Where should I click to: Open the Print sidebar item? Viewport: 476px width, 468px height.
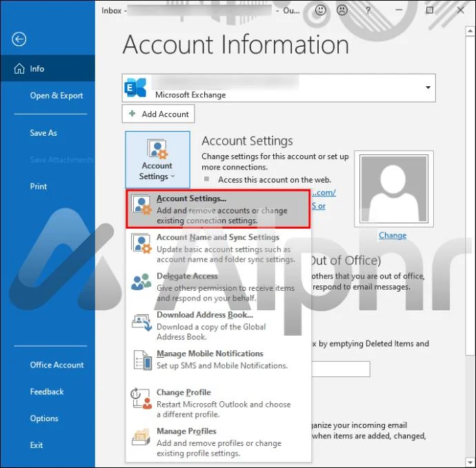pos(38,187)
